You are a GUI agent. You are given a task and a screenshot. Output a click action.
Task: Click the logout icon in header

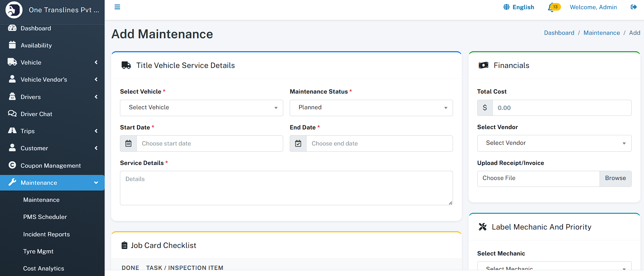(633, 7)
